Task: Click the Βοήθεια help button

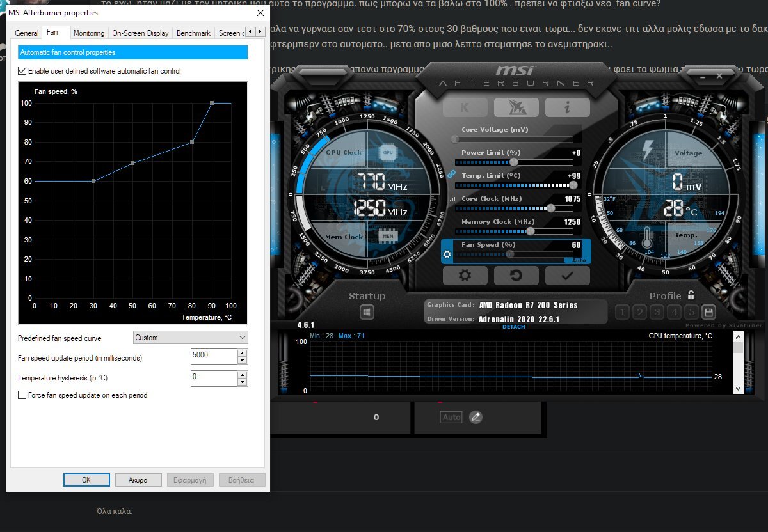Action: coord(242,480)
